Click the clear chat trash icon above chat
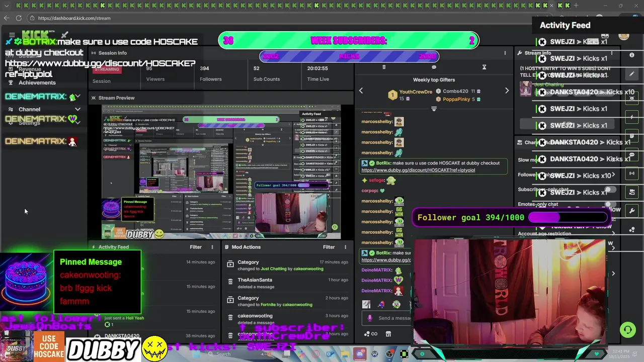This screenshot has width=644, height=362. coord(384,67)
